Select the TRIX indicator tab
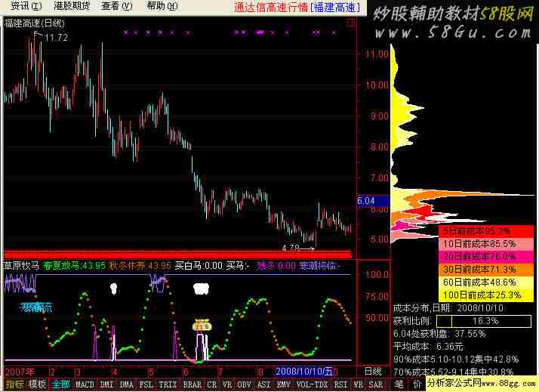 168,384
